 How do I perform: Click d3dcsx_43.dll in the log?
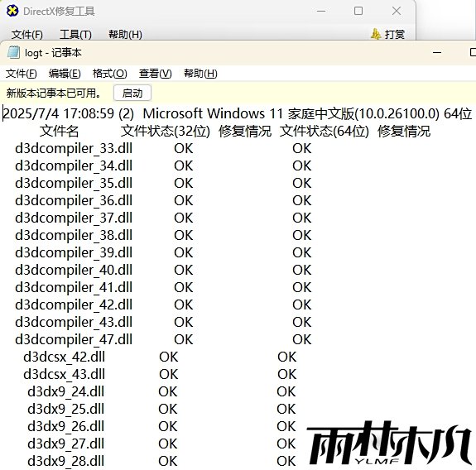click(x=64, y=374)
